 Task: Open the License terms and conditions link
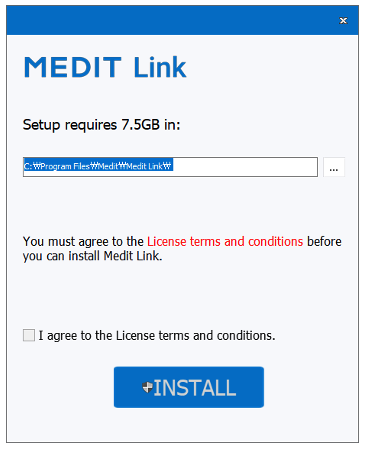[x=225, y=241]
